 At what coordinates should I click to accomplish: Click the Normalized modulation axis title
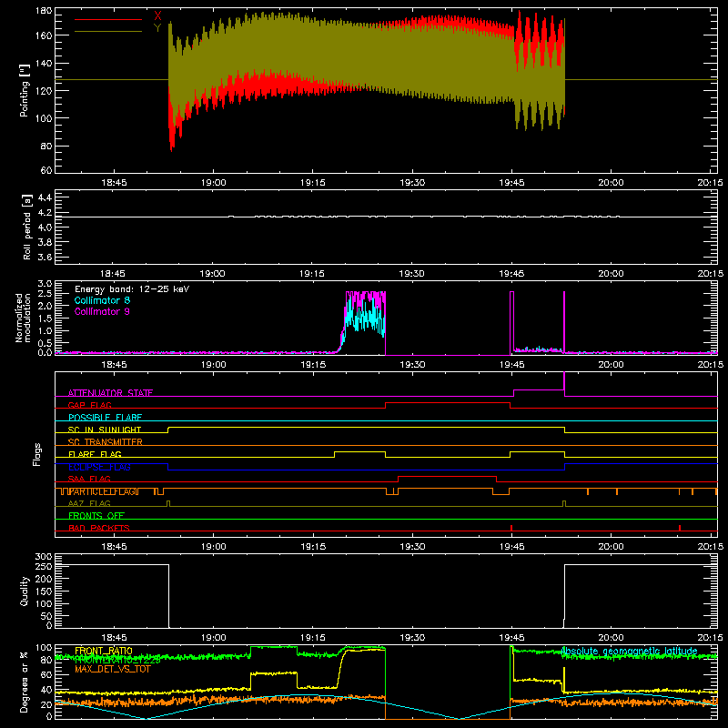pos(24,318)
